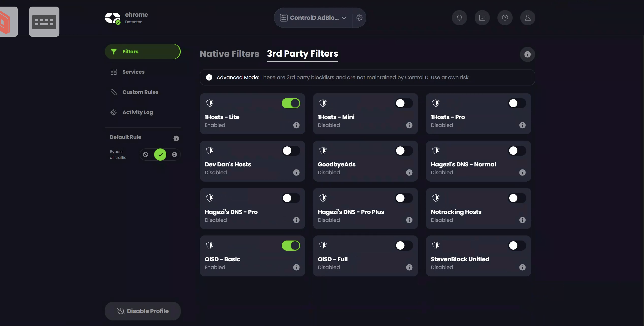Set default rule to block
644x326 pixels.
[146, 155]
